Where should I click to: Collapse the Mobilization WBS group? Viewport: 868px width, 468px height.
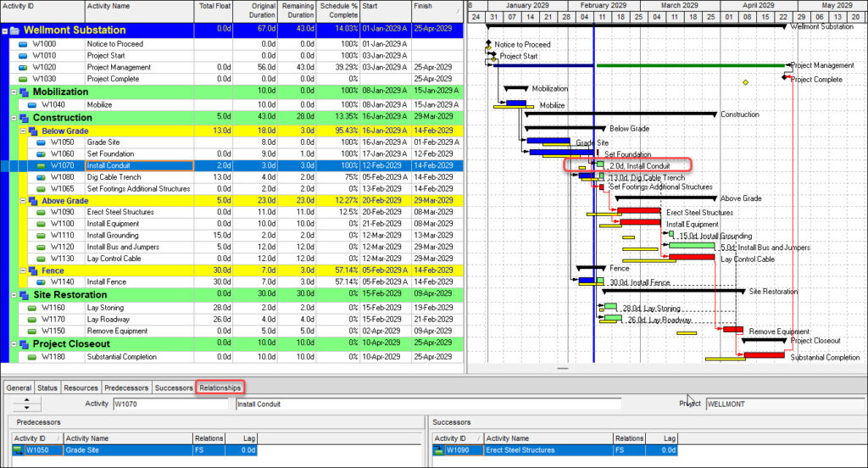tap(14, 92)
